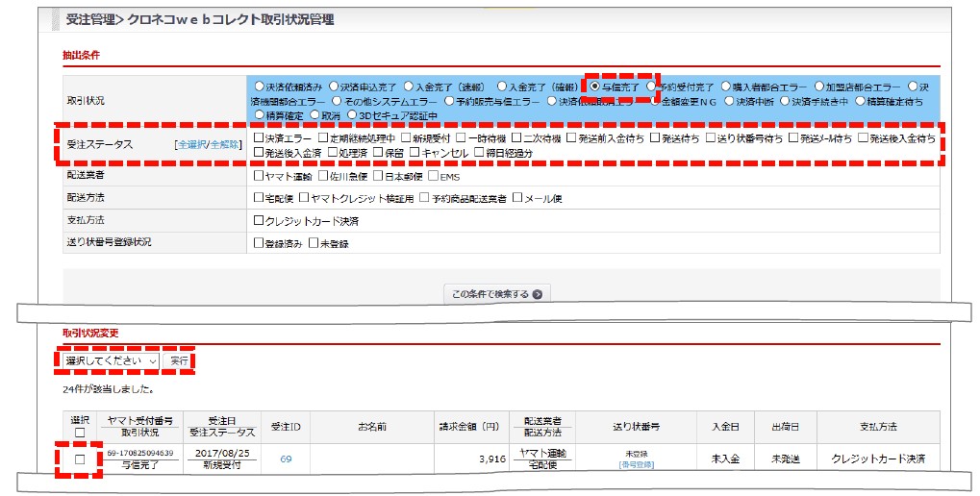Check the 佐川急便 carrier checkbox
The width and height of the screenshot is (980, 496).
point(323,176)
